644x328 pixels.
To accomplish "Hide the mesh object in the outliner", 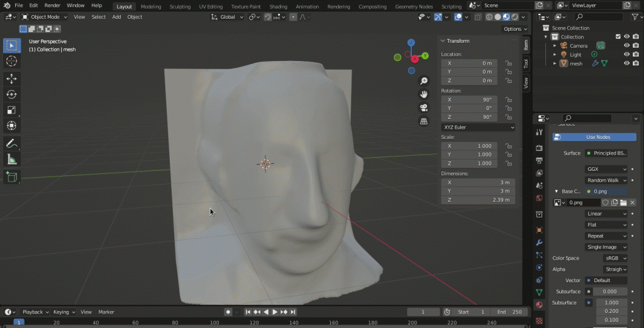I will click(x=627, y=63).
